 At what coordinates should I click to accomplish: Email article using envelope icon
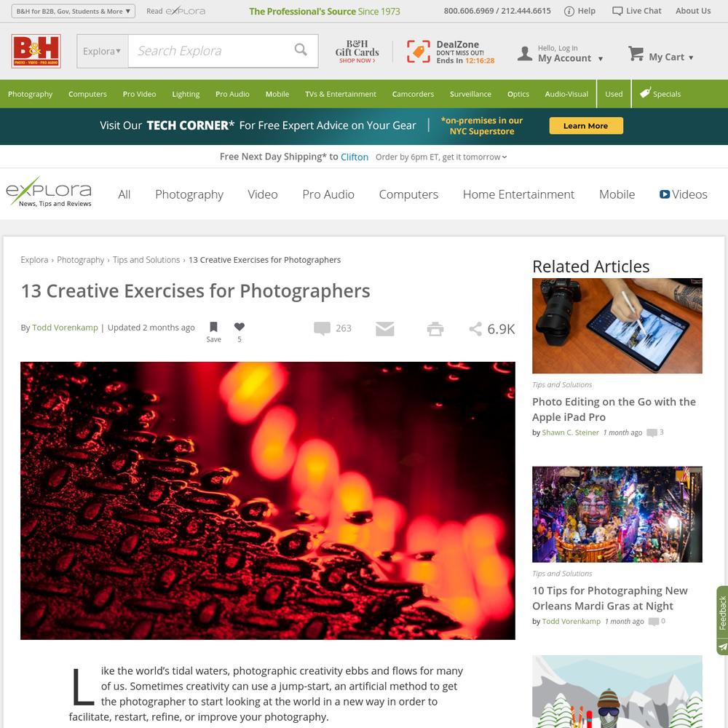click(385, 329)
